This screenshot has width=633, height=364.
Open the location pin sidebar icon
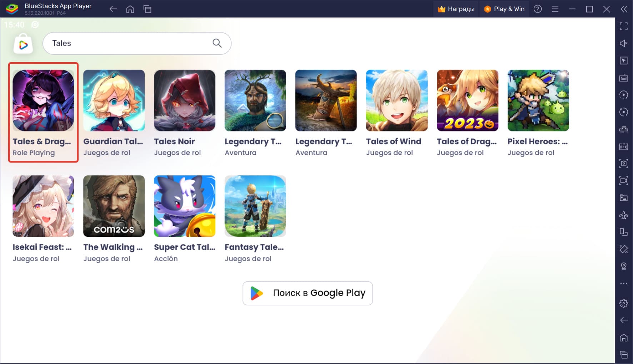pos(624,266)
